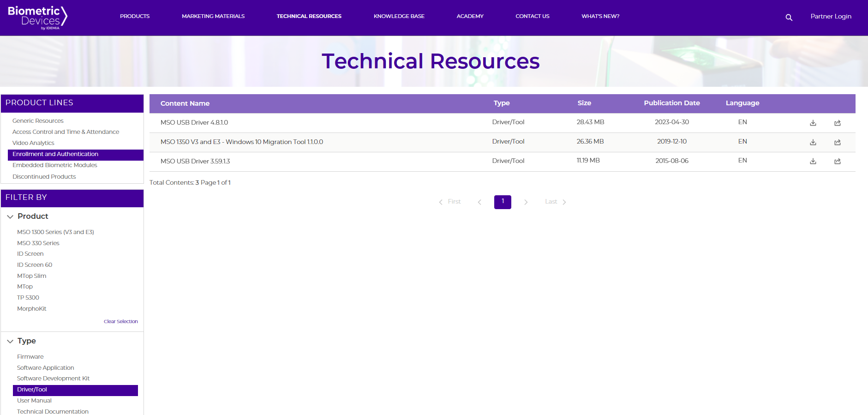The image size is (868, 415).
Task: Click 'MSO USB Driver 3.59.1.3' content name
Action: tap(195, 162)
